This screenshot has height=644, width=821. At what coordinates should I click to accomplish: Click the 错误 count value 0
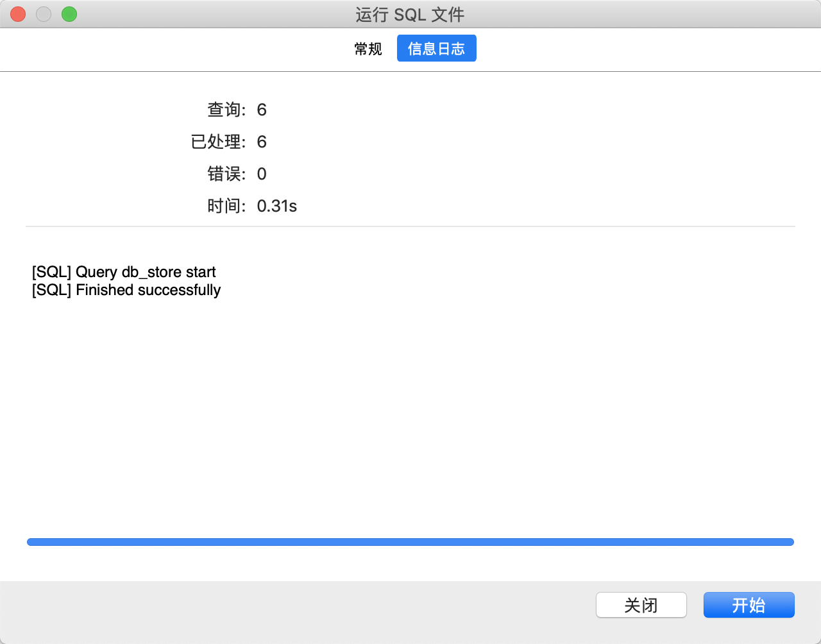(262, 174)
